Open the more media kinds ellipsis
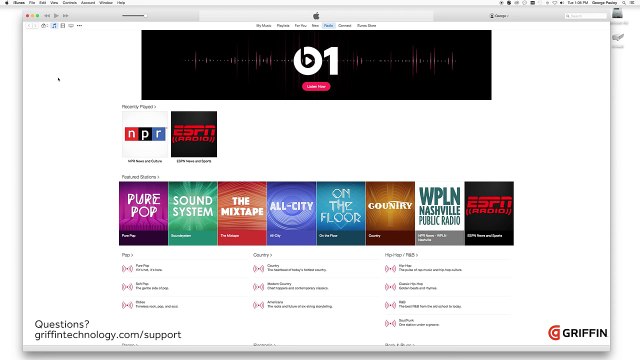This screenshot has height=360, width=640. click(79, 26)
